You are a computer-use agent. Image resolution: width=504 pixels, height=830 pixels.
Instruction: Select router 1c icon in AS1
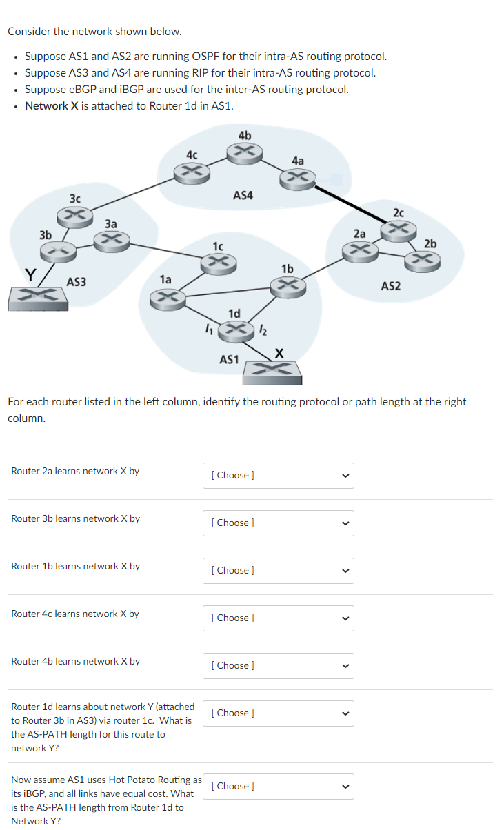[219, 263]
